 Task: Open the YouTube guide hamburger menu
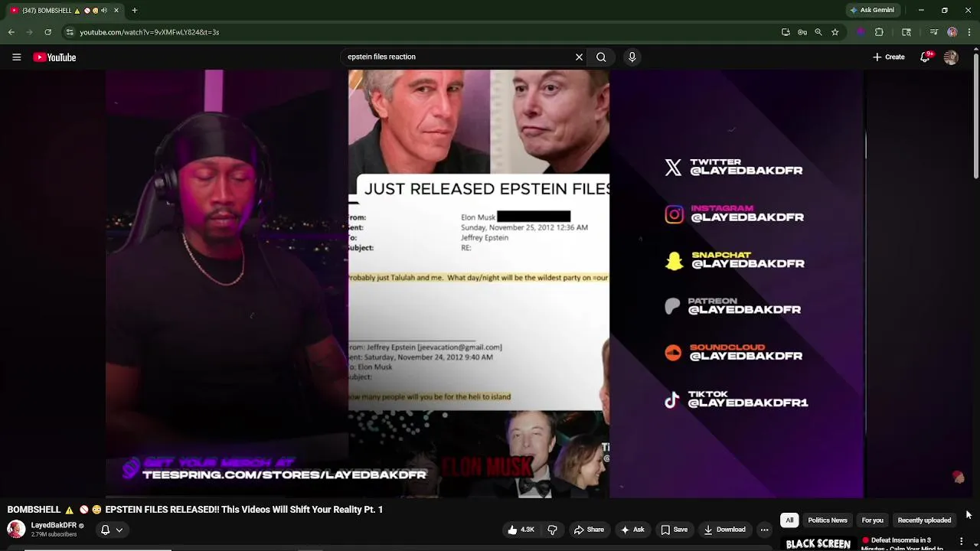(x=16, y=57)
